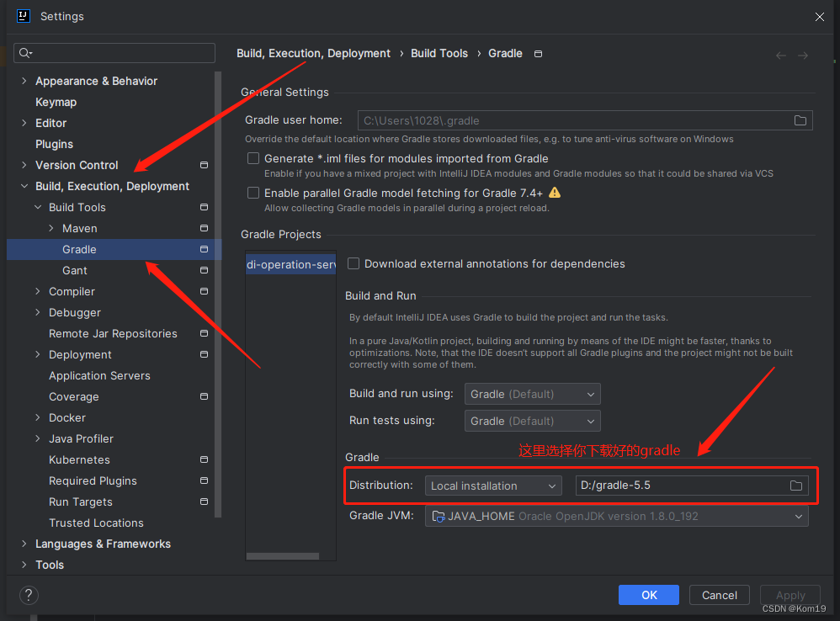This screenshot has width=840, height=621.
Task: Collapse Build Tools node
Action: coord(38,207)
